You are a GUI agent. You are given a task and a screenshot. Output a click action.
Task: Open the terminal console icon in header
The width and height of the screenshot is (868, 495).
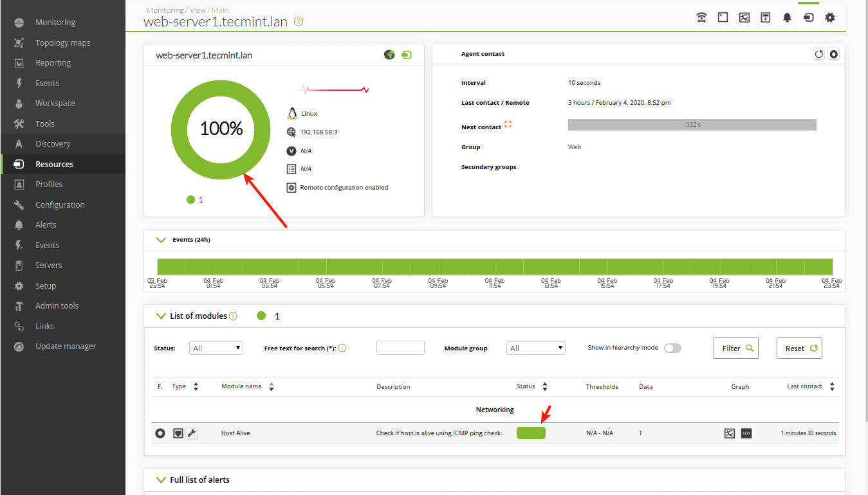[x=723, y=18]
